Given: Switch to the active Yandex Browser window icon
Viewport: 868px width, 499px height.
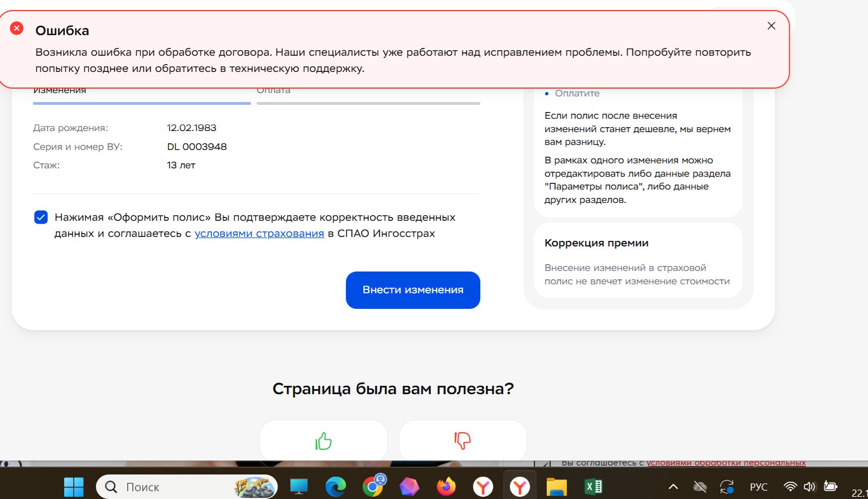Looking at the screenshot, I should (520, 487).
